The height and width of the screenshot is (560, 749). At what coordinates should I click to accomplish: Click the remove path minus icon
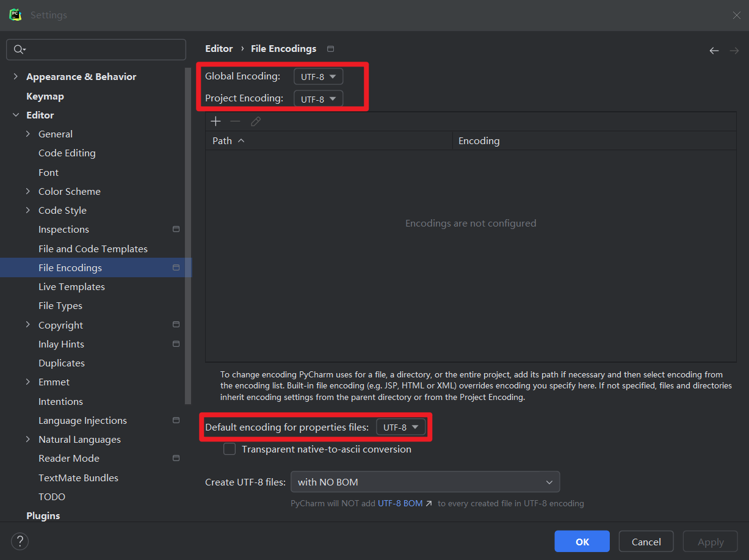click(x=235, y=122)
